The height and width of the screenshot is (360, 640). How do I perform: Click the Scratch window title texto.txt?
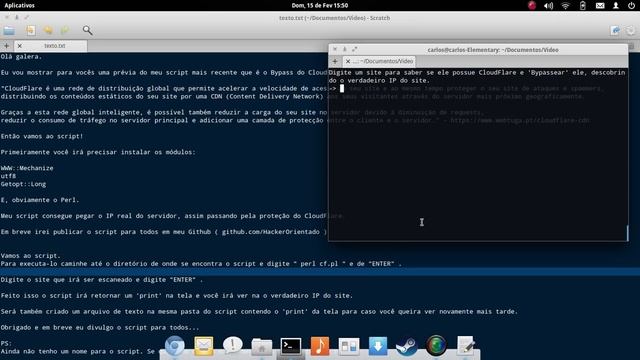pyautogui.click(x=334, y=18)
